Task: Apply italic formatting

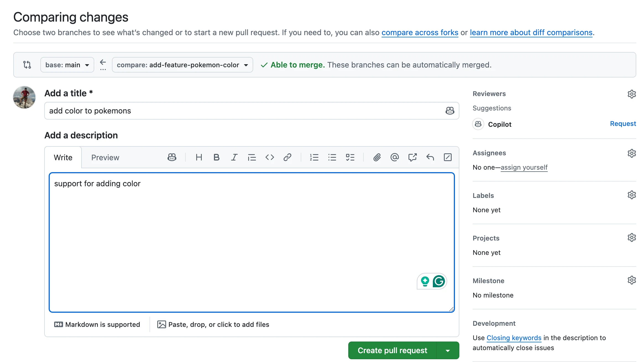Action: click(234, 157)
